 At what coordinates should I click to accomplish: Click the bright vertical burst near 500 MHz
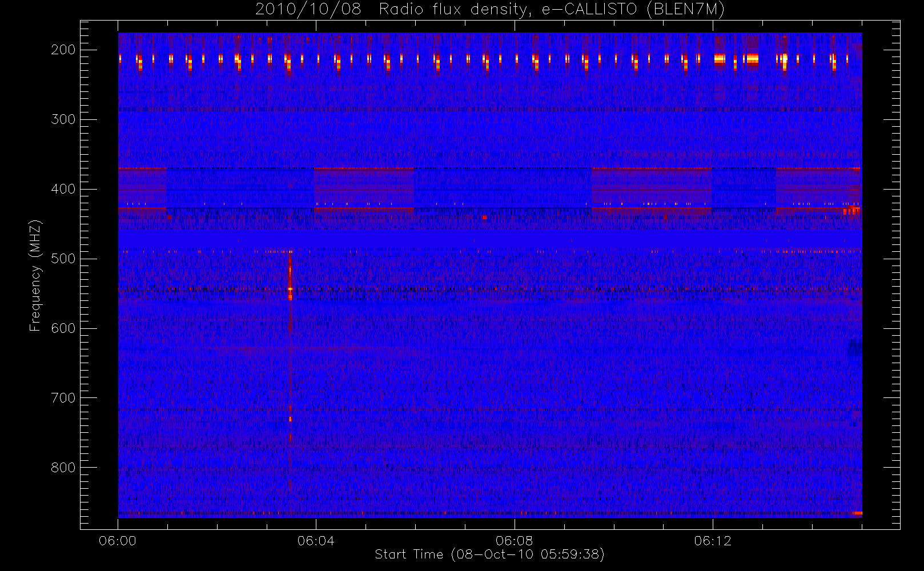click(x=290, y=276)
